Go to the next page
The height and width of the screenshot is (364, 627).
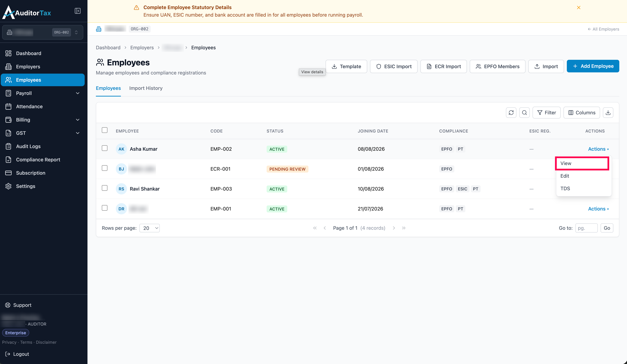[394, 228]
